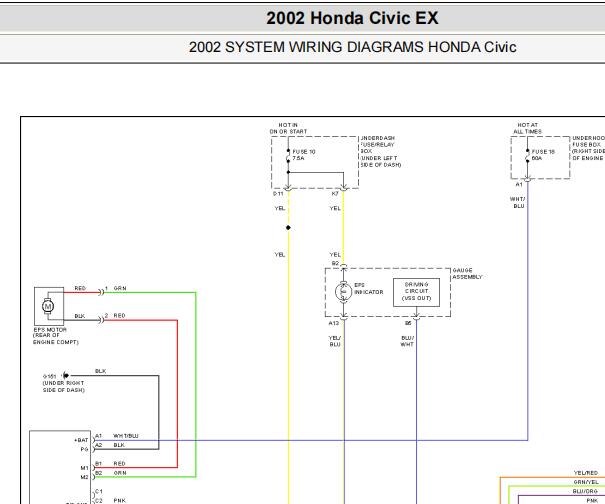Click the "GRN" label at terminal B2 of M2

(x=120, y=473)
